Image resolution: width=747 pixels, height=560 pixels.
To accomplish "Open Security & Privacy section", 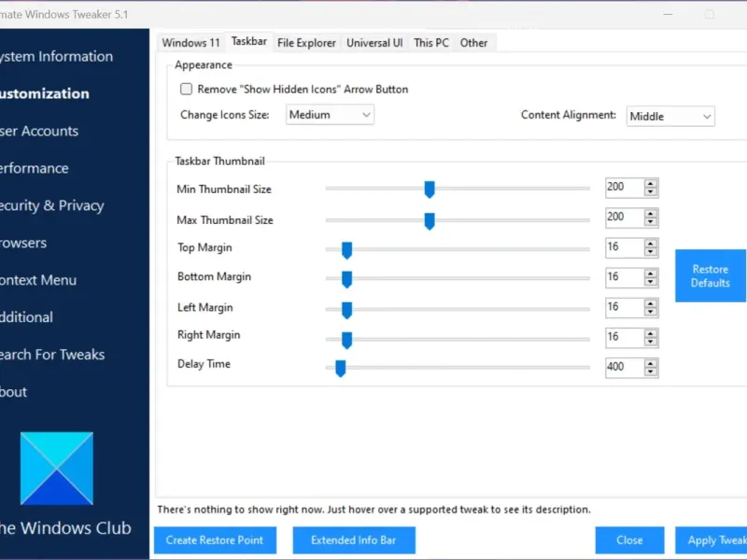I will click(52, 205).
